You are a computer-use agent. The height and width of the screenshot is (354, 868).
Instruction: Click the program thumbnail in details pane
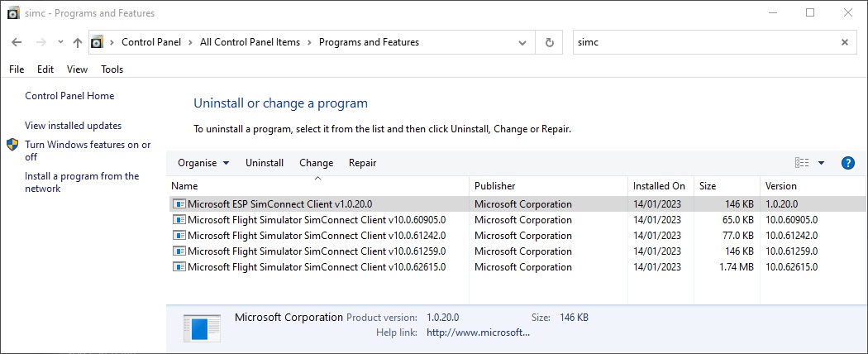202,328
